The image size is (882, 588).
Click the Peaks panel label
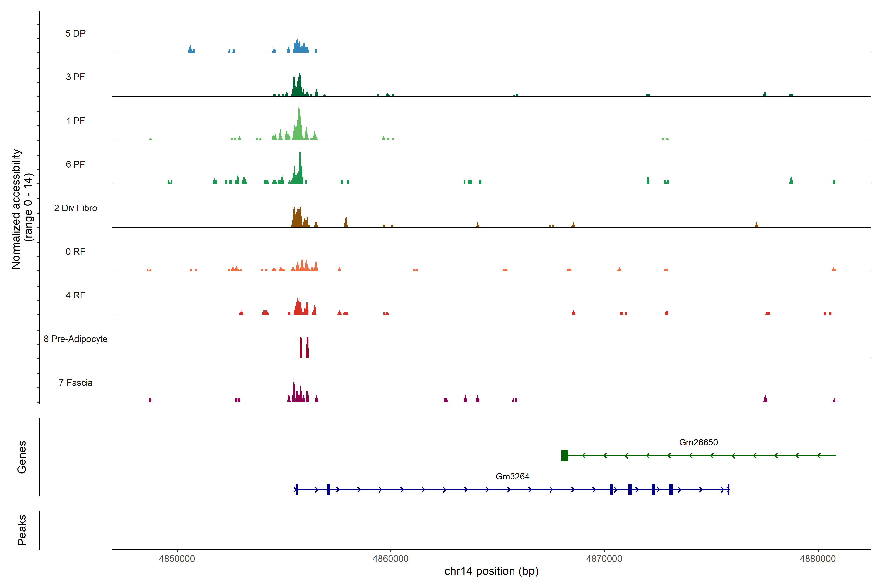[22, 530]
